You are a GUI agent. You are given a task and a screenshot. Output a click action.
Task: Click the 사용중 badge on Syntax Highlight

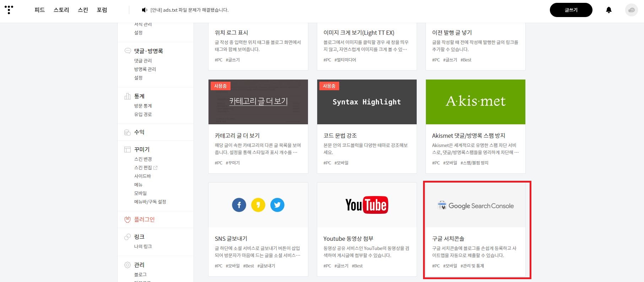[329, 86]
